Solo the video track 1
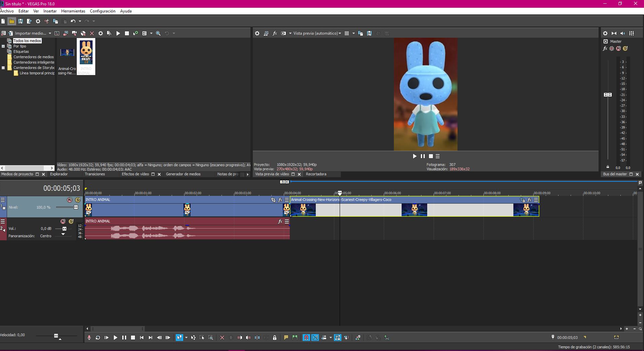Screen dimensions: 644x351 pos(78,200)
